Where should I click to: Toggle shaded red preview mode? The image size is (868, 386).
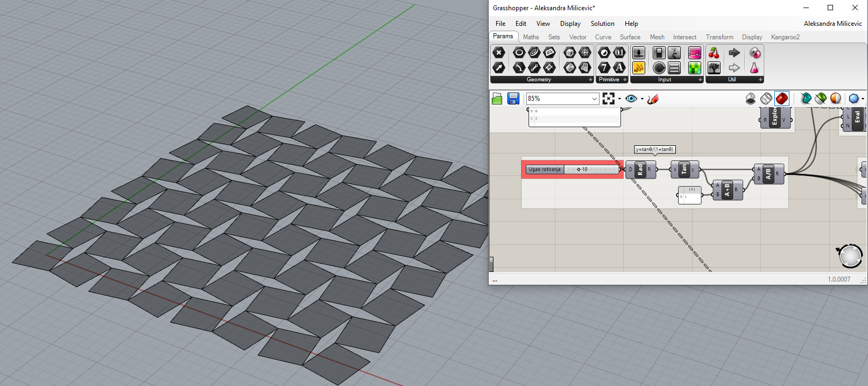click(x=782, y=99)
